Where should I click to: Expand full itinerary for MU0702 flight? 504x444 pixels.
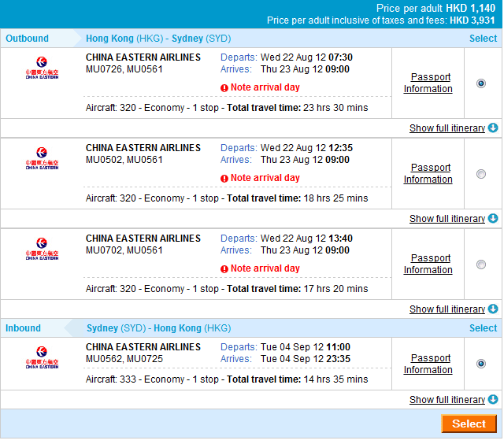click(x=447, y=309)
